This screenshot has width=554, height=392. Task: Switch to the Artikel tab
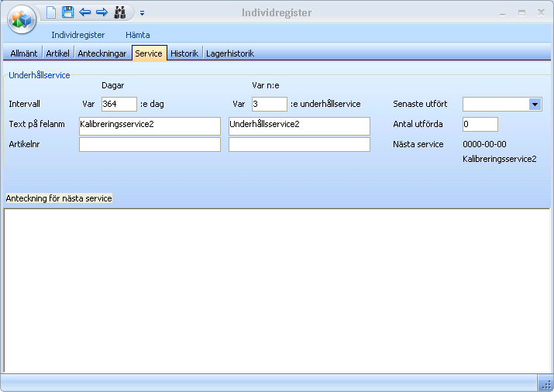tap(58, 53)
